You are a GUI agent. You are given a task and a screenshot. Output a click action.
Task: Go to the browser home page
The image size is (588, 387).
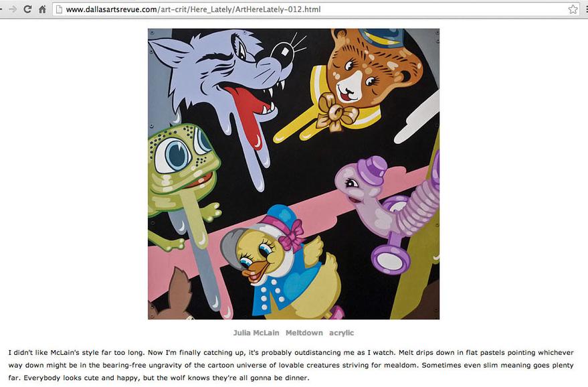(42, 9)
